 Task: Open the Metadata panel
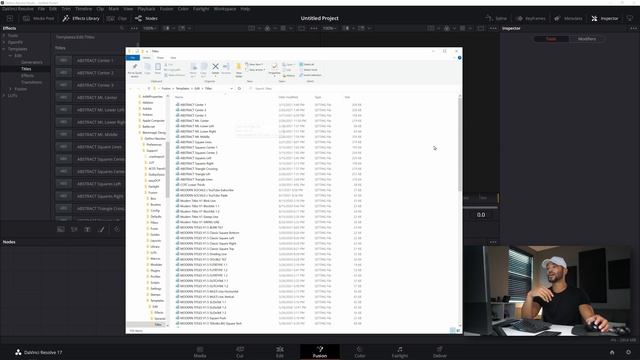[x=569, y=18]
